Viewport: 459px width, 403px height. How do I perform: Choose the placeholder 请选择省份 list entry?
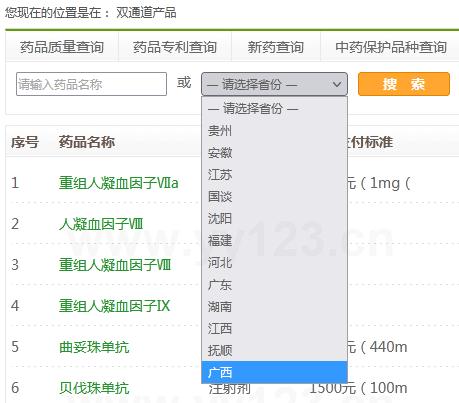(x=274, y=109)
